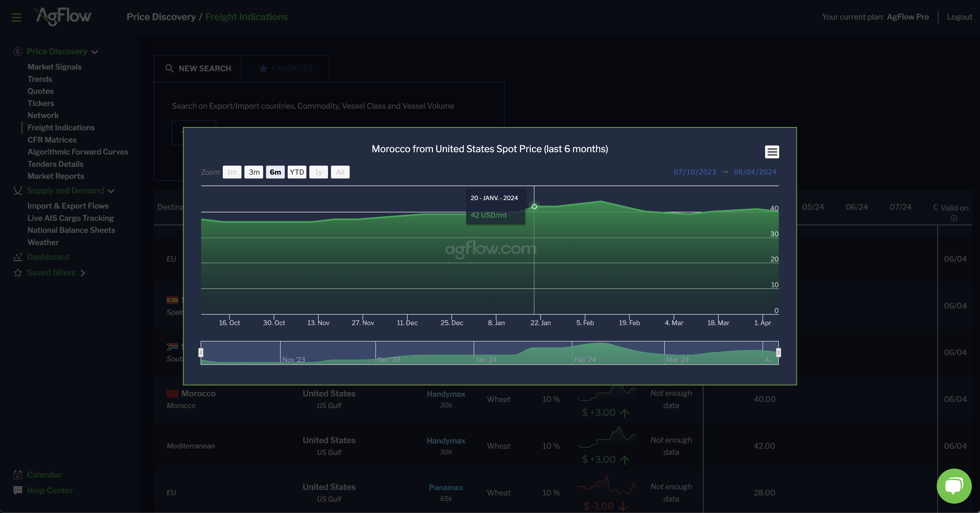
Task: Click the Morocco flag icon
Action: [x=172, y=394]
